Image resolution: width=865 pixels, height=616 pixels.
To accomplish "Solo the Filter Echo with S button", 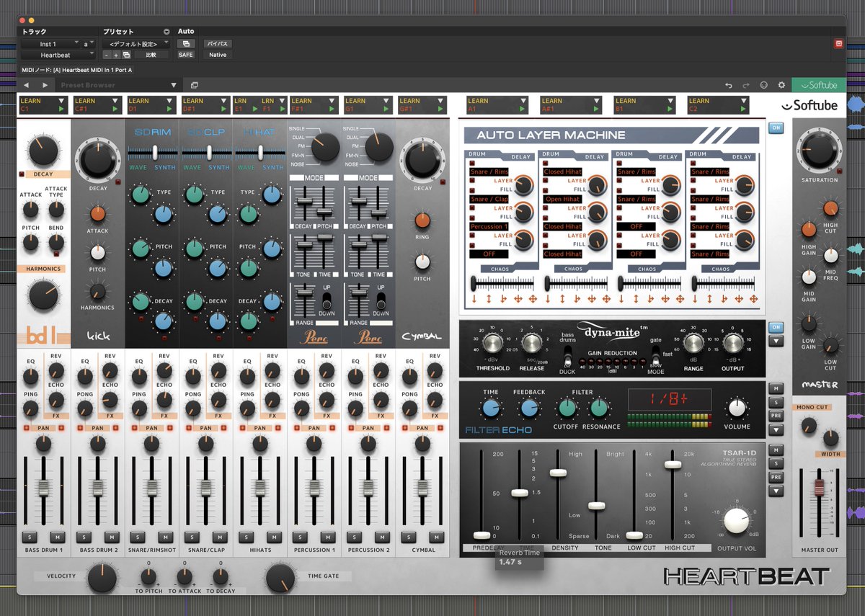I will pyautogui.click(x=776, y=402).
